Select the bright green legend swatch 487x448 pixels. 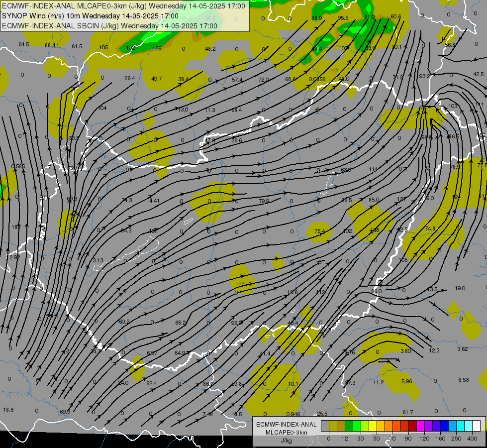[357, 426]
